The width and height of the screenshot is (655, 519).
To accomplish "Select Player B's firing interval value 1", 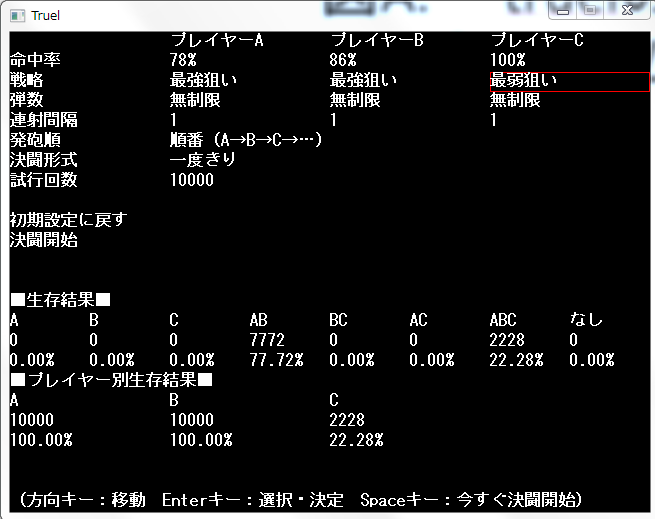I will [333, 120].
